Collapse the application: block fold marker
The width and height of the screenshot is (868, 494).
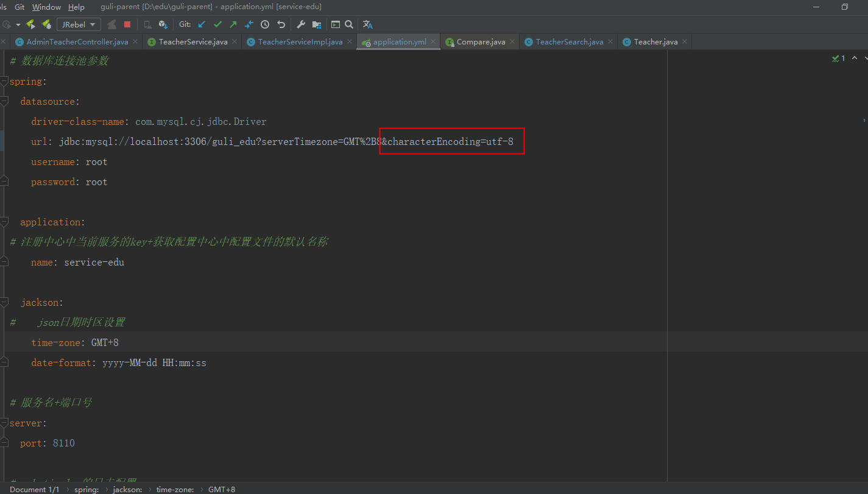pyautogui.click(x=4, y=222)
